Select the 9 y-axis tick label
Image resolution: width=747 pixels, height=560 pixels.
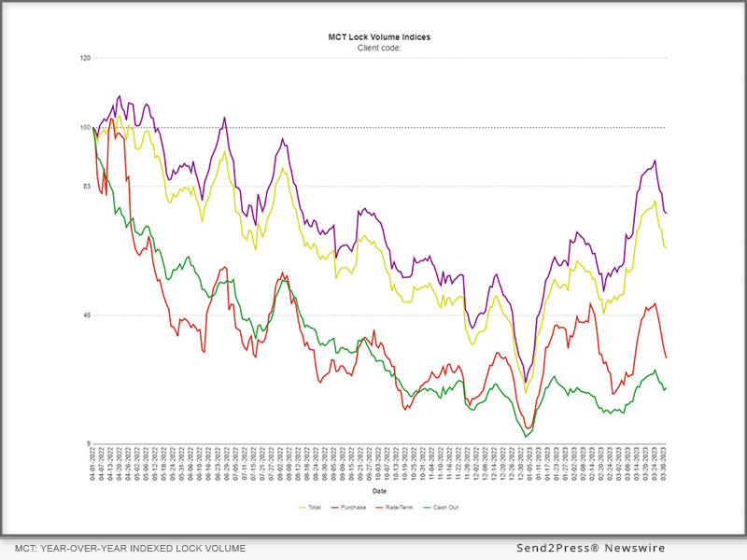point(88,444)
